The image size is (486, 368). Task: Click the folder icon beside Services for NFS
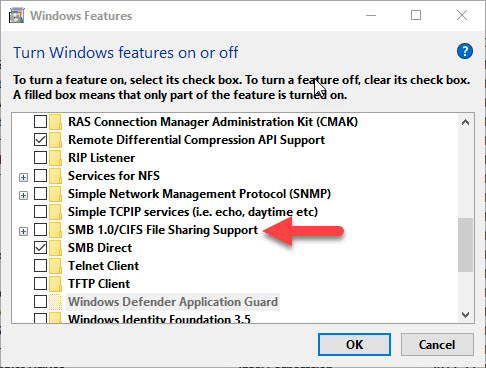pos(55,176)
